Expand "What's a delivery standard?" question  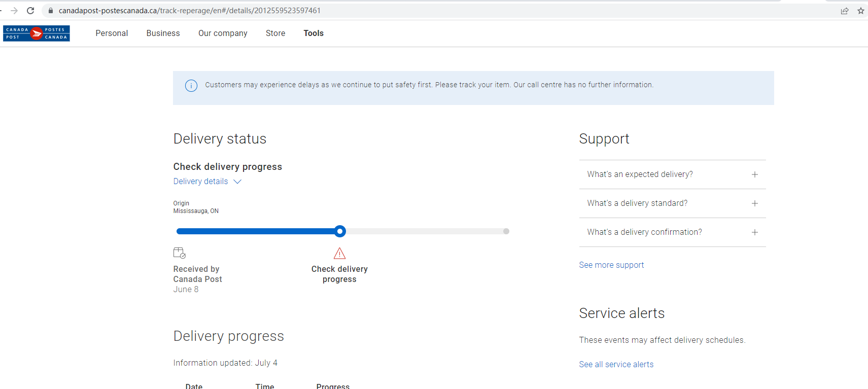754,203
